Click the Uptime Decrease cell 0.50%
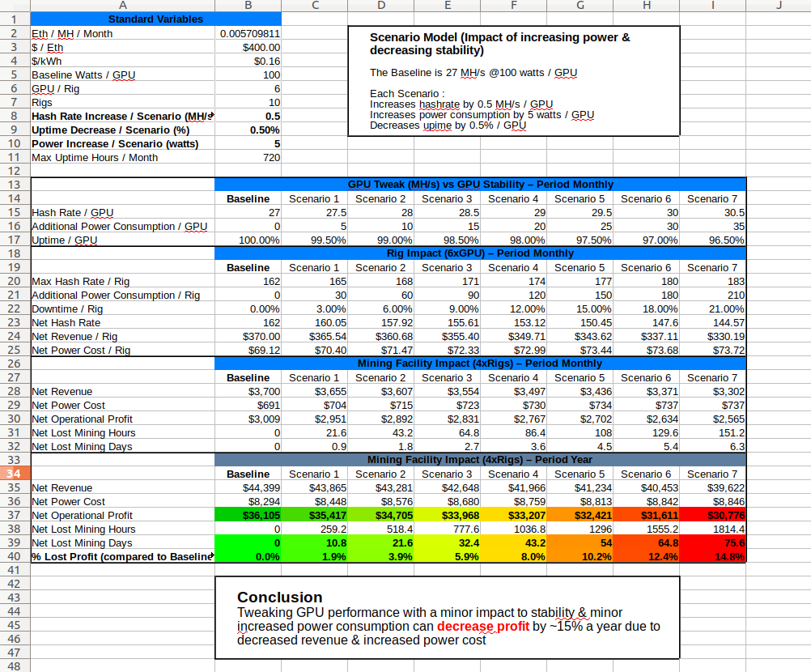The width and height of the screenshot is (811, 672). pyautogui.click(x=248, y=130)
